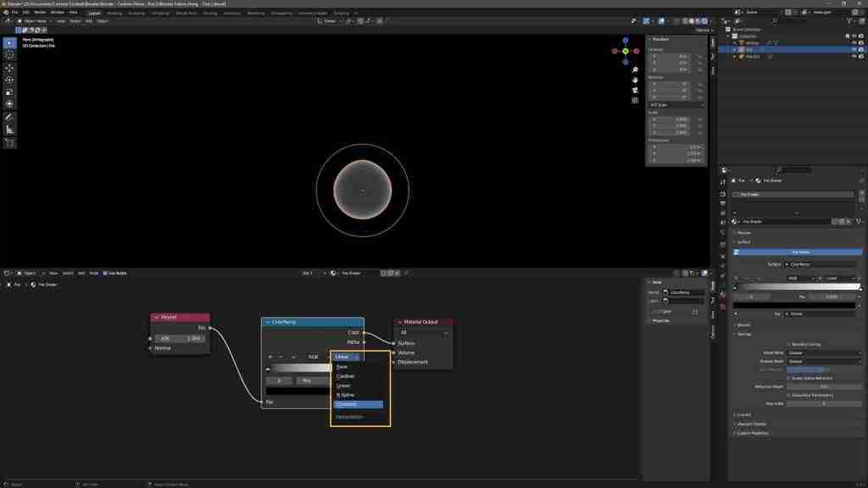This screenshot has height=488, width=868.
Task: Toggle Use Nodes checkbox in node editor header
Action: point(105,274)
